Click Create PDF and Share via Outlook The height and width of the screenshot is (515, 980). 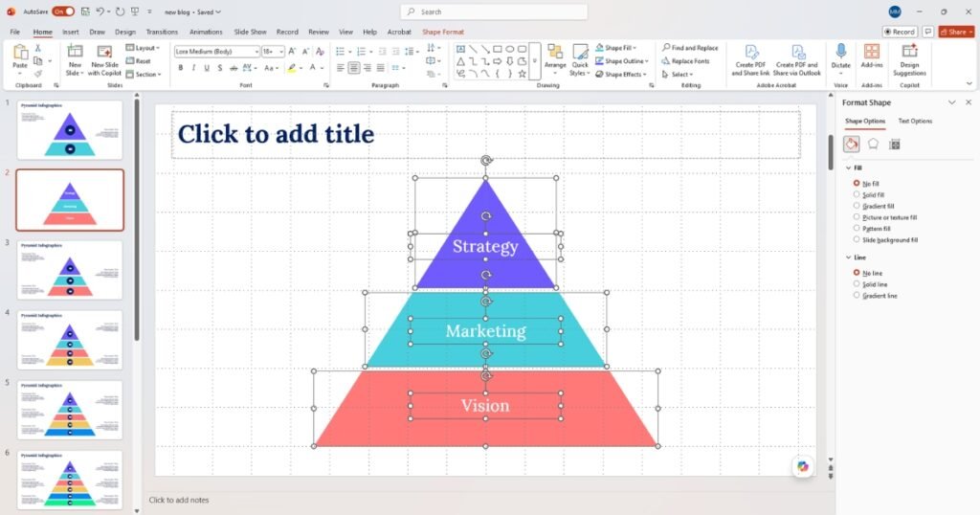pos(797,60)
